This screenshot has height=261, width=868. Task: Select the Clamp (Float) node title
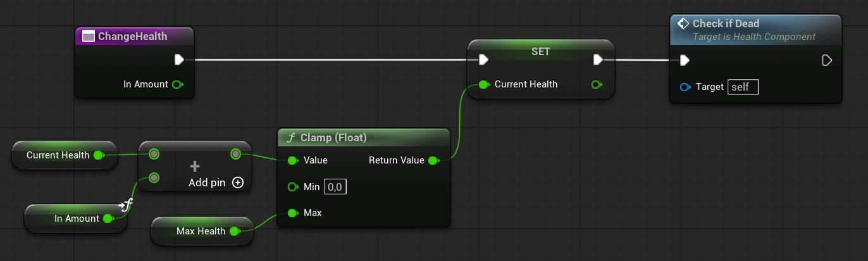333,137
